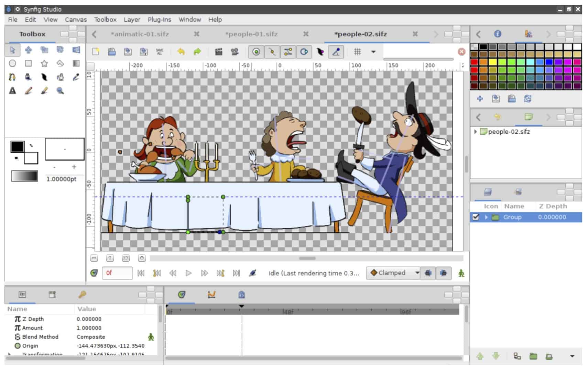
Task: Select the Sketch pencil tool
Action: [28, 91]
